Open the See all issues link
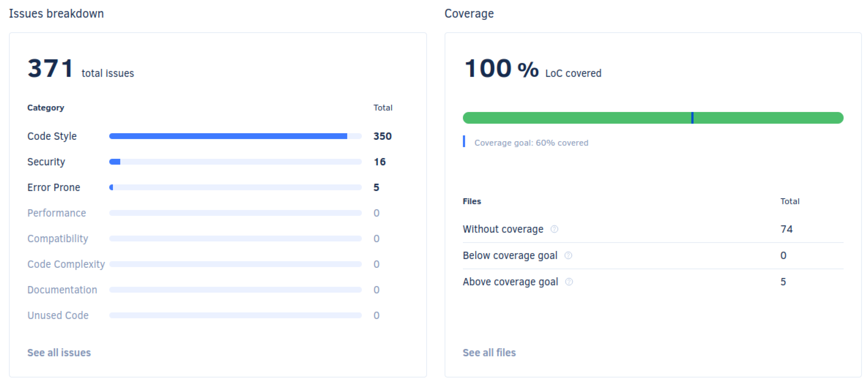 [x=59, y=352]
